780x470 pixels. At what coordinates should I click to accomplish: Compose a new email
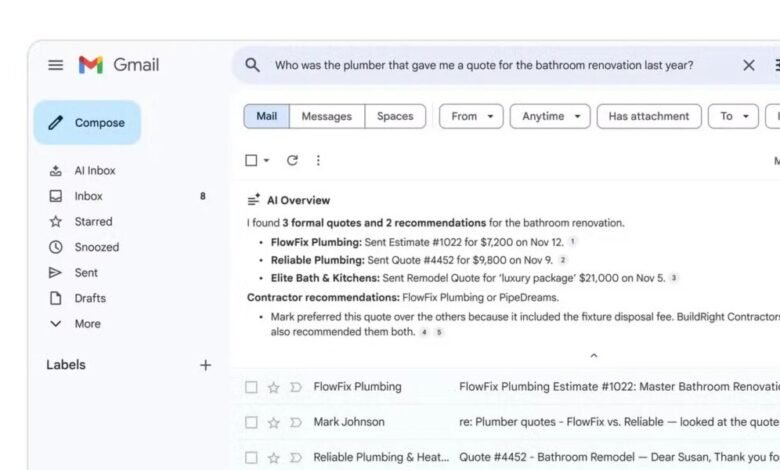(88, 122)
